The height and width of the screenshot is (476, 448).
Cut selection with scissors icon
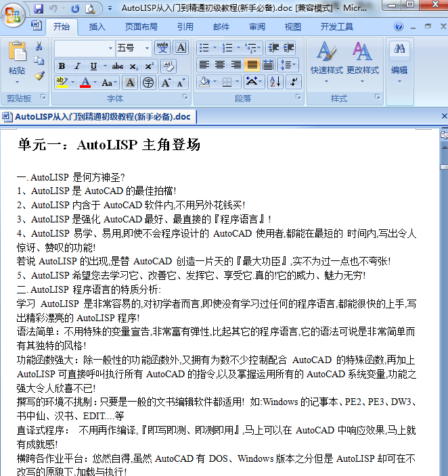(39, 46)
